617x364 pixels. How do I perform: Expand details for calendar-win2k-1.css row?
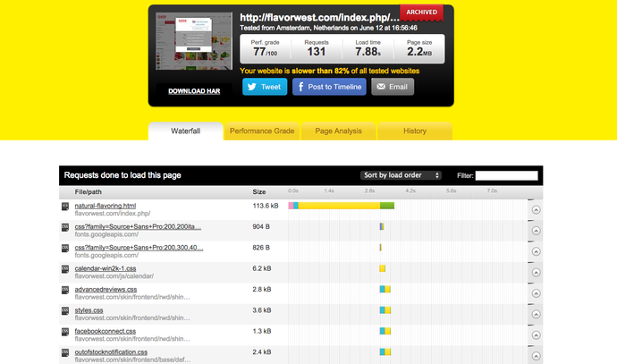click(536, 272)
